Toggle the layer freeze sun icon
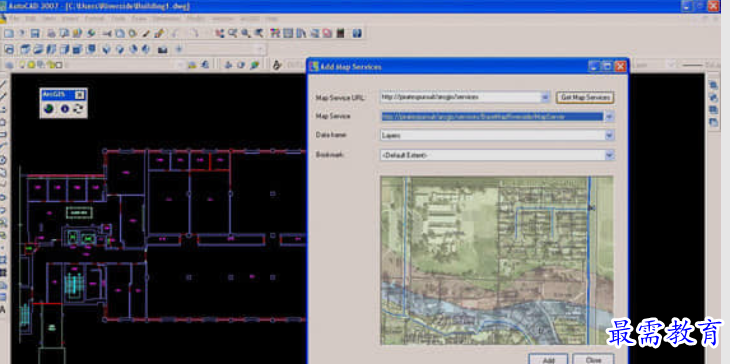The image size is (730, 364). [x=31, y=65]
